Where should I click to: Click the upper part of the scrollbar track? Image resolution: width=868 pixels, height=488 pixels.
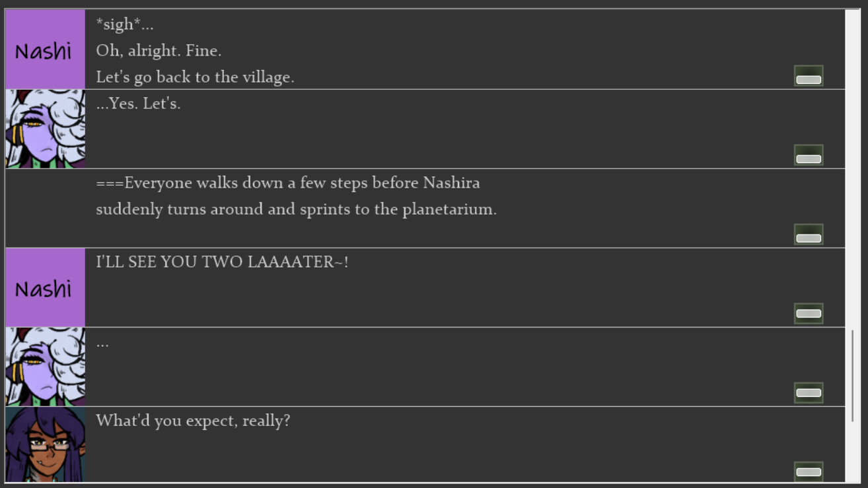pyautogui.click(x=853, y=132)
